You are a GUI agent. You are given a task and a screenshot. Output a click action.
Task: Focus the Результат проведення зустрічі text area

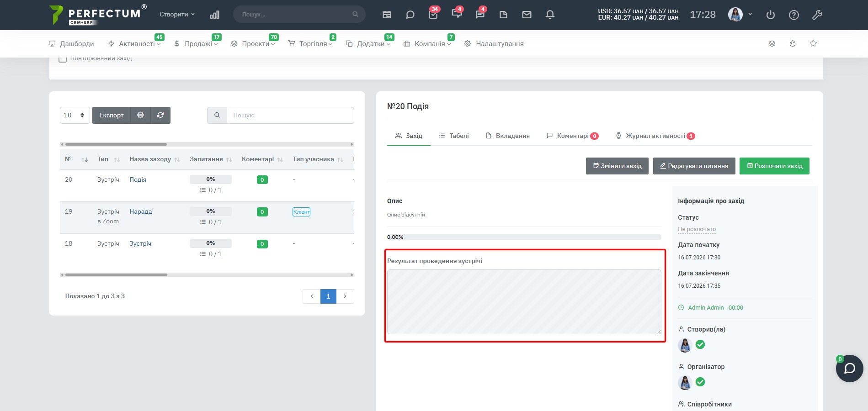524,302
